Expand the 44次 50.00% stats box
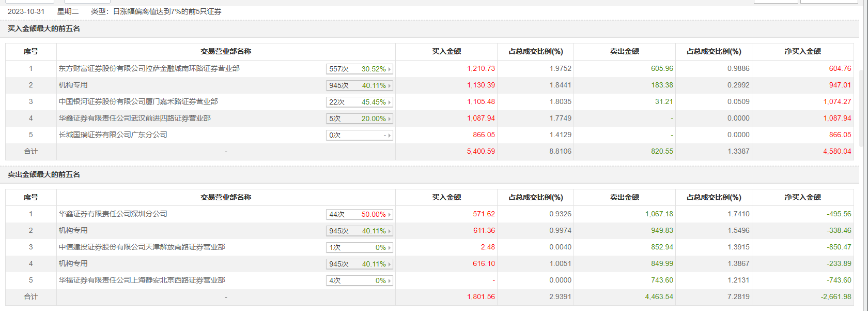Screen dimensions: 868x311 (x=360, y=214)
